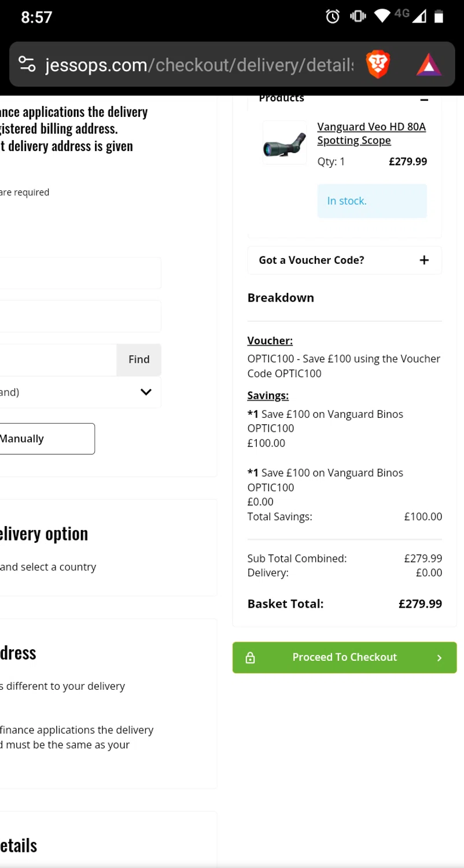Tap the padlock icon on checkout button
This screenshot has height=868, width=464.
[251, 658]
